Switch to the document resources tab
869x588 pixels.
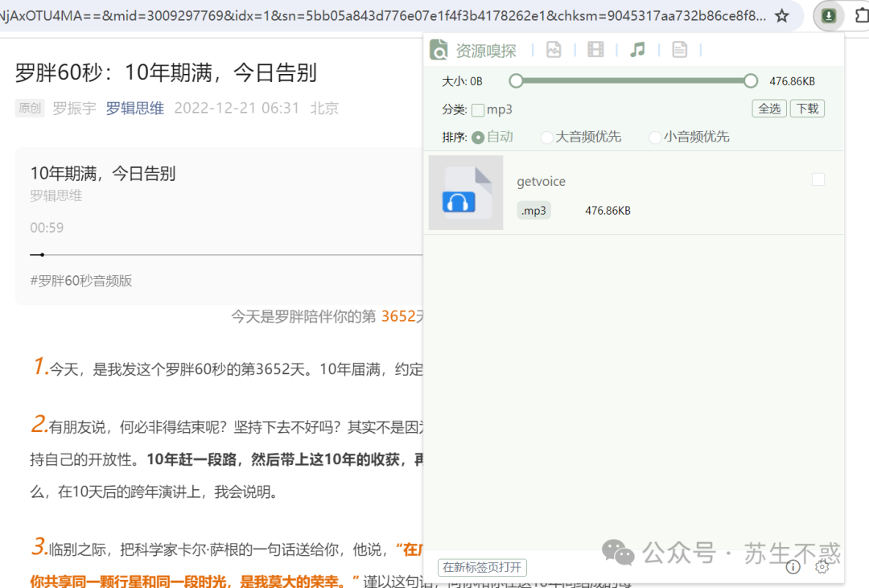click(679, 50)
